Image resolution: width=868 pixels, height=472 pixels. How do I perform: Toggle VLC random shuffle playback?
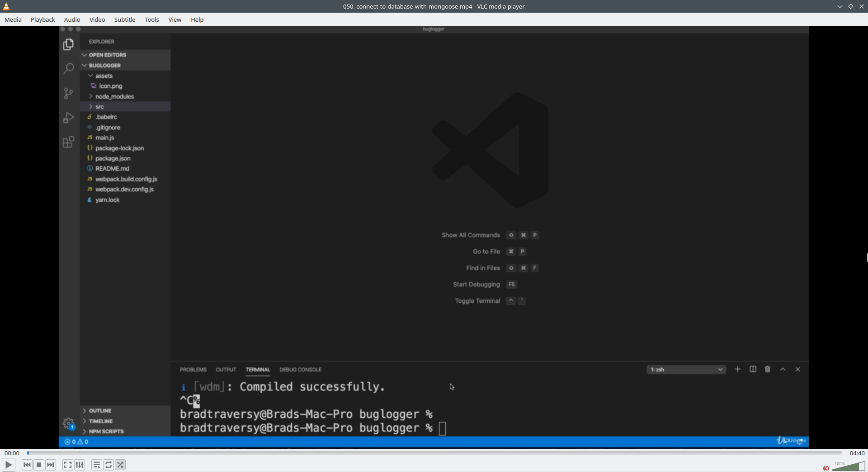[x=120, y=465]
